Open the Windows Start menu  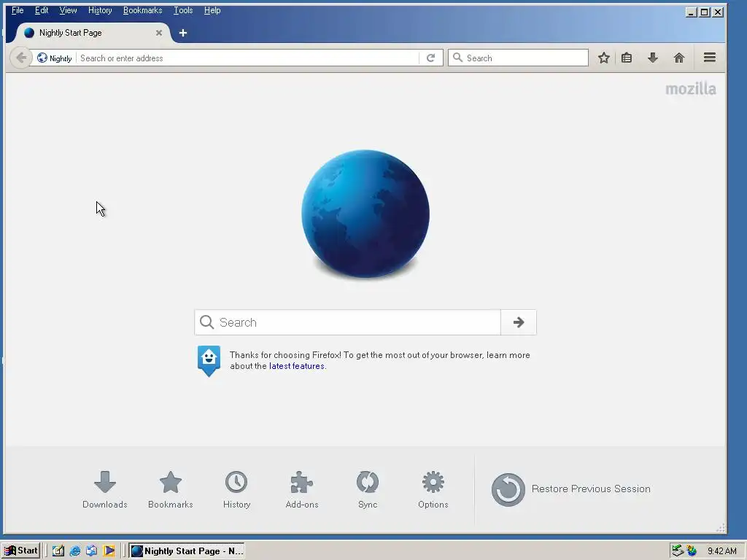(x=21, y=551)
